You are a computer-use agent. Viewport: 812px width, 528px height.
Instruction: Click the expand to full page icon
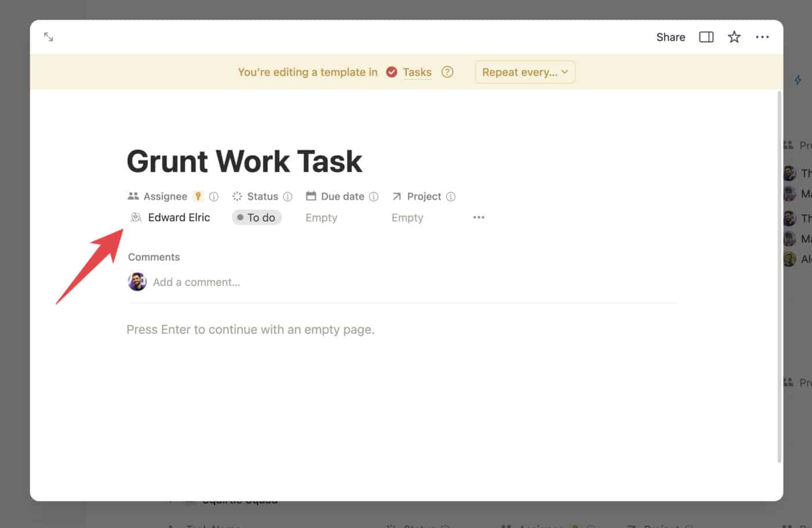pos(49,37)
